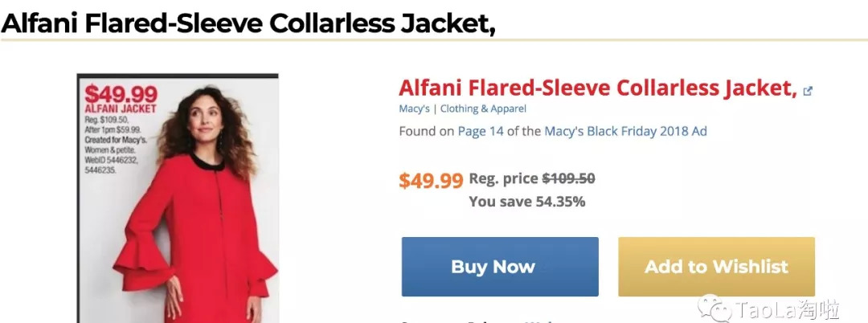
Task: Open the Macy's store link
Action: (x=414, y=108)
